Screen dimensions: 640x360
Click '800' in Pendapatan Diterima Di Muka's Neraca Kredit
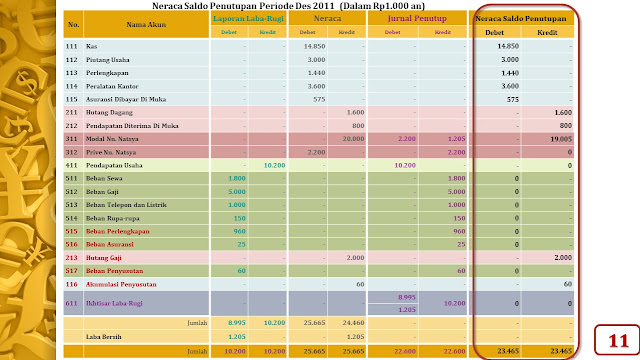(358, 126)
